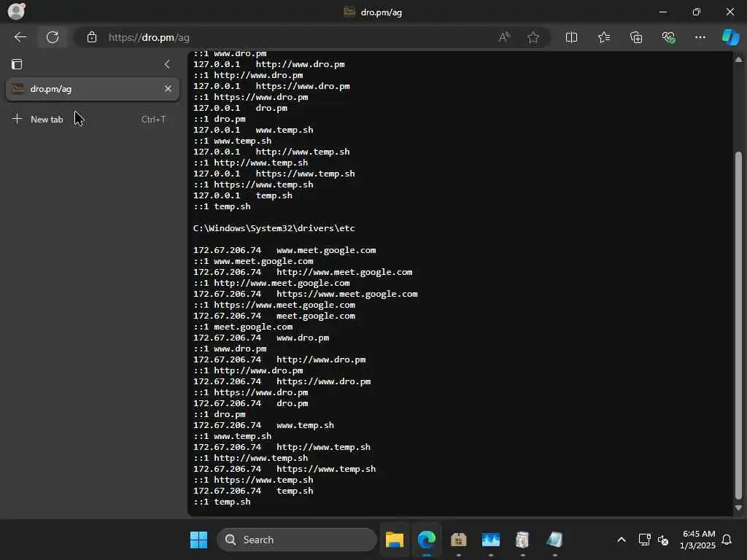This screenshot has width=747, height=560.
Task: Minimize the Edge window
Action: click(662, 12)
